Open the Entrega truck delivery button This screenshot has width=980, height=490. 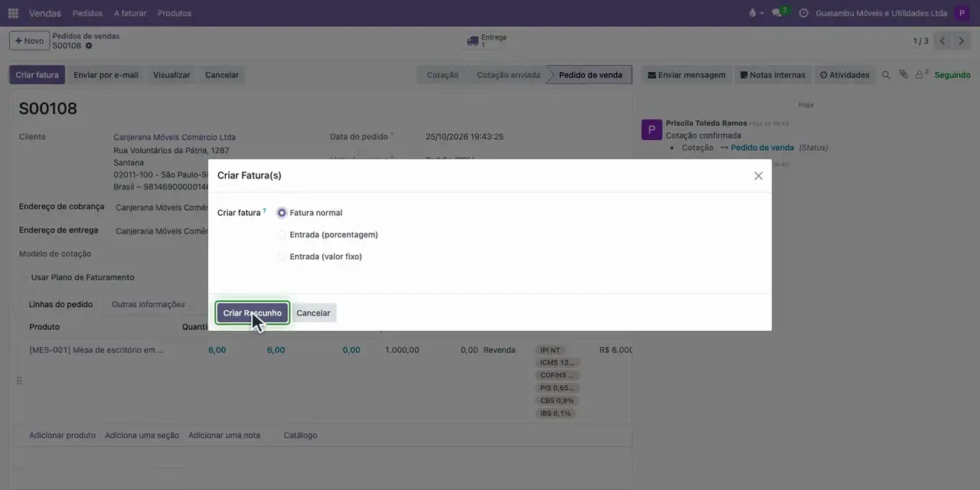(x=487, y=41)
